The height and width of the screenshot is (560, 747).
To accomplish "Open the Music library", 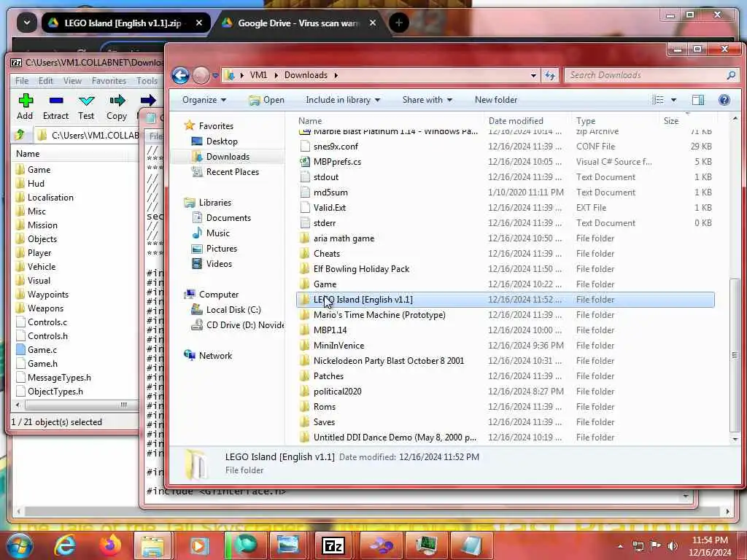I will [x=217, y=233].
